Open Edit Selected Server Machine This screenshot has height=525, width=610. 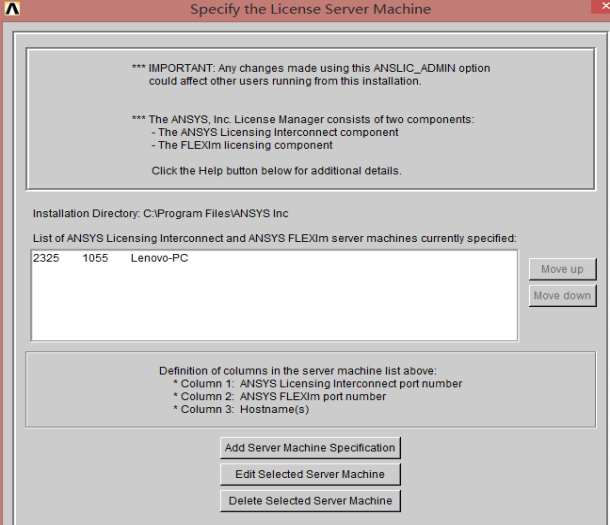point(310,474)
